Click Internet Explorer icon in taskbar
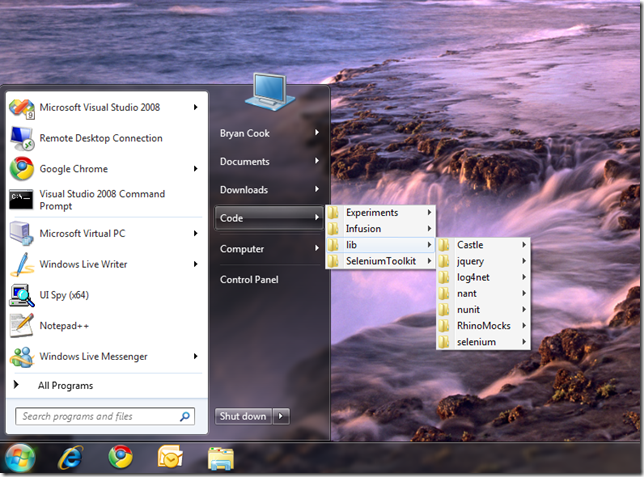644x477 pixels. coord(71,457)
